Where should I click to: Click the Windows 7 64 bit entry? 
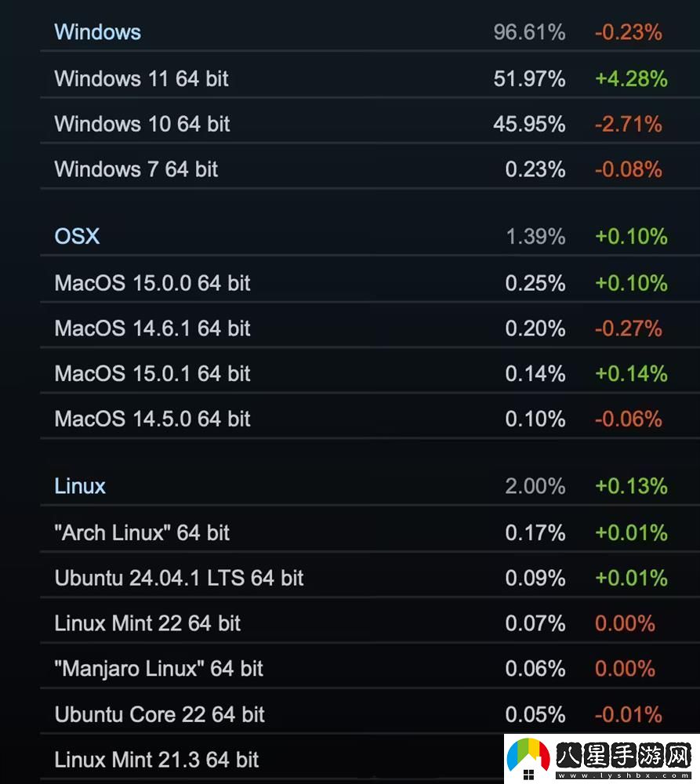pyautogui.click(x=136, y=169)
